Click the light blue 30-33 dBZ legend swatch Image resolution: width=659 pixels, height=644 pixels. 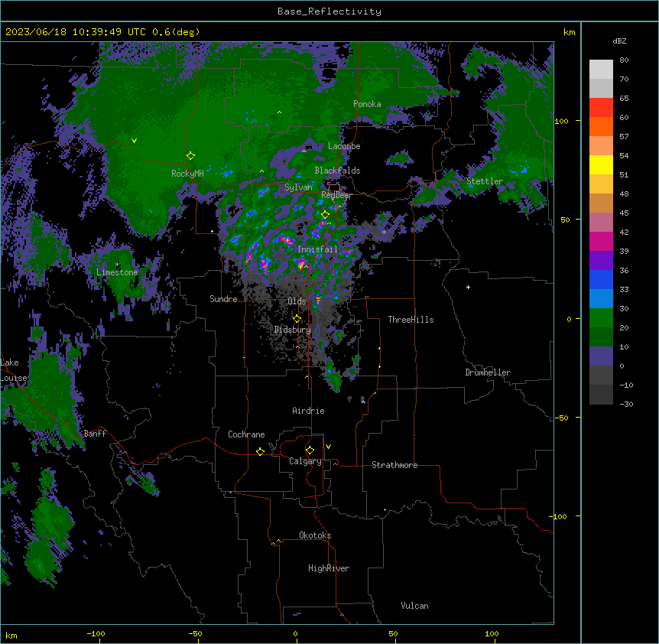point(601,299)
